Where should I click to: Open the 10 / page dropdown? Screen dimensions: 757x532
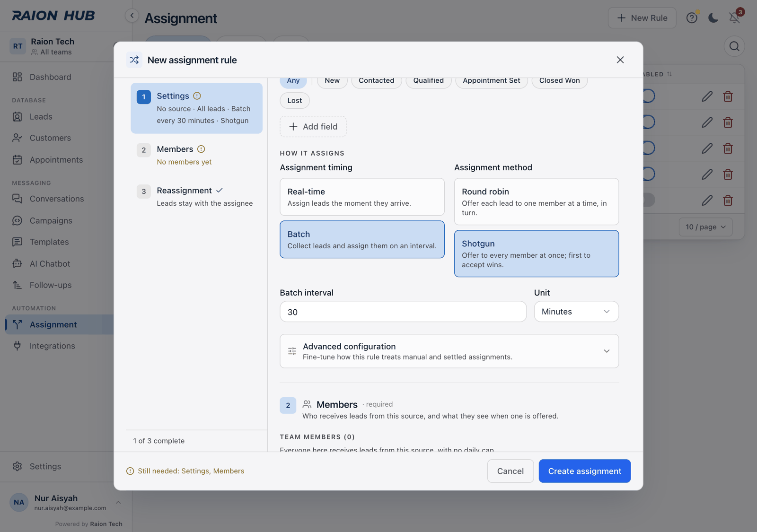pos(705,227)
